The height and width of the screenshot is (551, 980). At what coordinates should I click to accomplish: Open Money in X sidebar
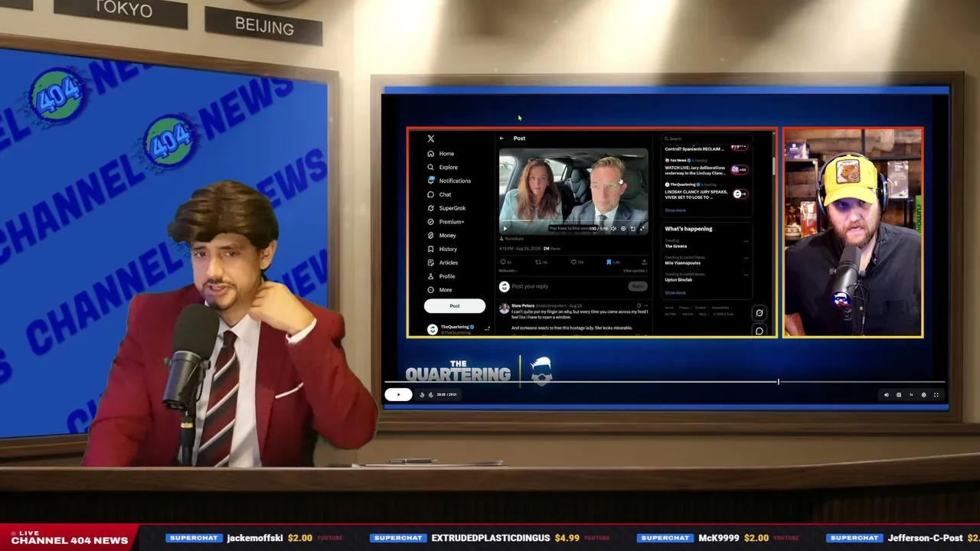coord(442,236)
